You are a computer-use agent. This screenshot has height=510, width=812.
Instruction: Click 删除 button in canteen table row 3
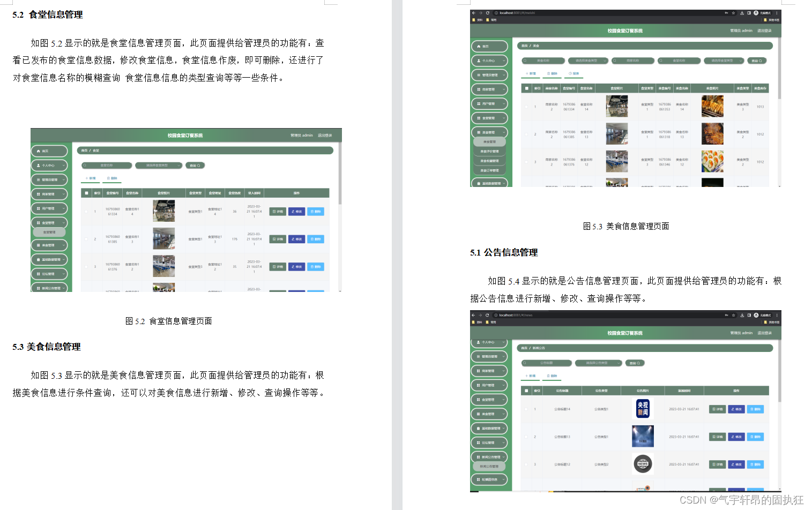(316, 267)
